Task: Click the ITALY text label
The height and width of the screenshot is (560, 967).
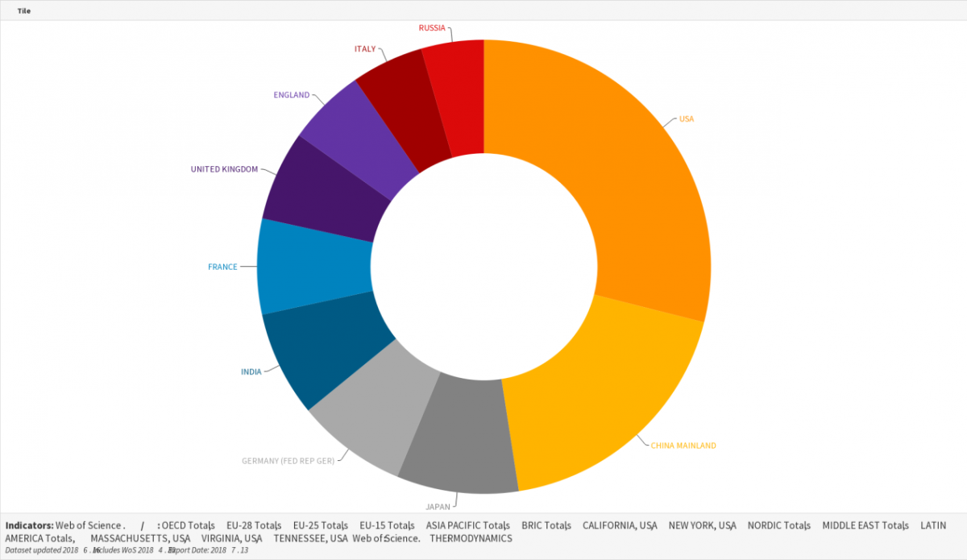Action: (x=365, y=49)
